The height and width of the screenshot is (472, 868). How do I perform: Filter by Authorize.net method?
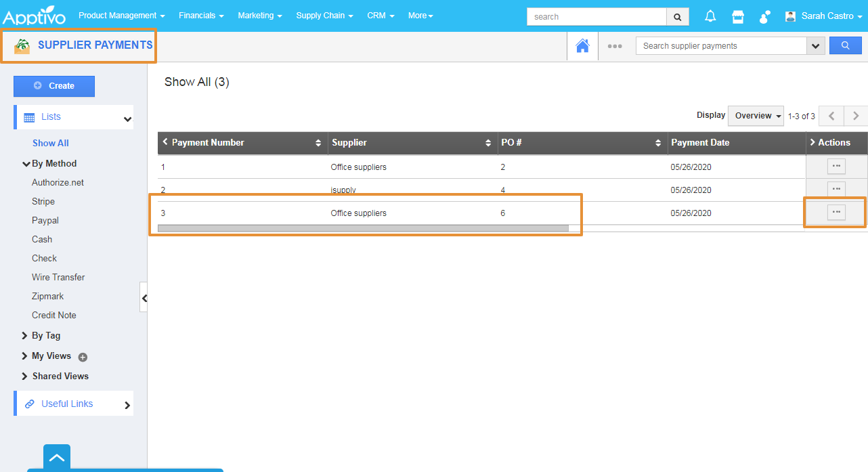tap(58, 182)
